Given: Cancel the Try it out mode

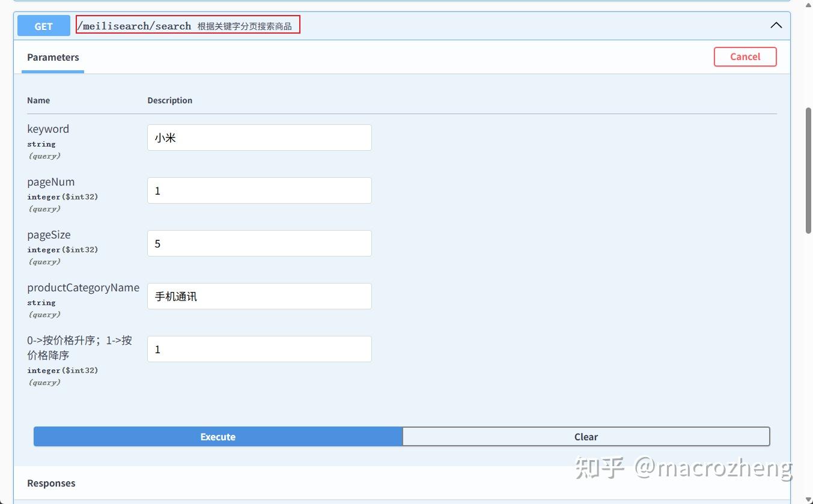Looking at the screenshot, I should (x=745, y=56).
